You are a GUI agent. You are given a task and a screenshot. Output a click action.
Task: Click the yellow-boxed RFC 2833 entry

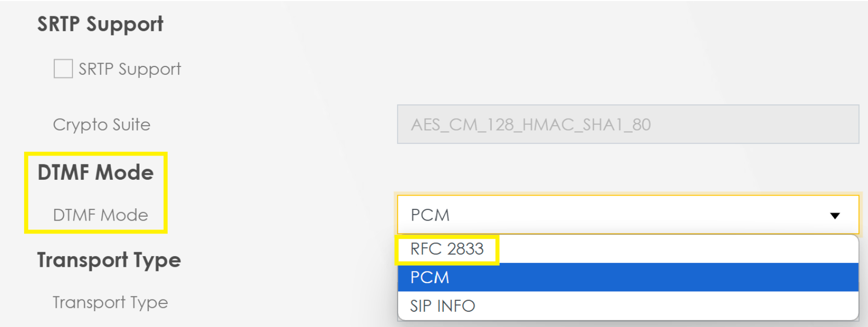coord(447,249)
